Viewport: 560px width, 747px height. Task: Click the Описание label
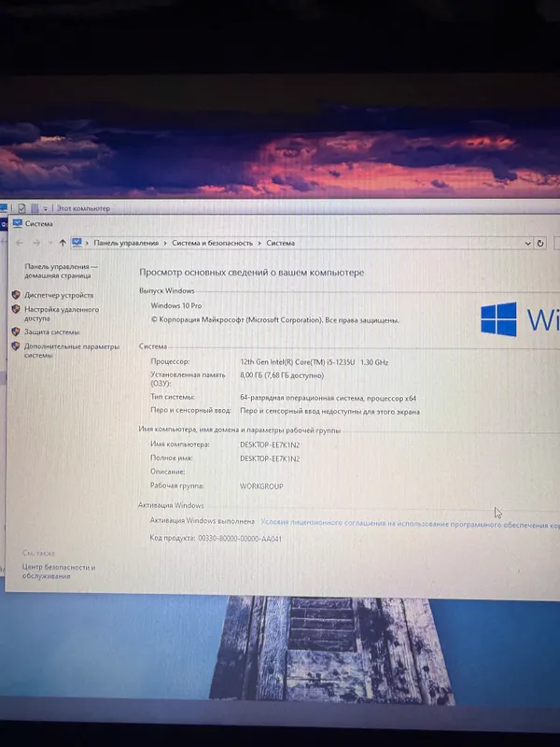(x=168, y=472)
